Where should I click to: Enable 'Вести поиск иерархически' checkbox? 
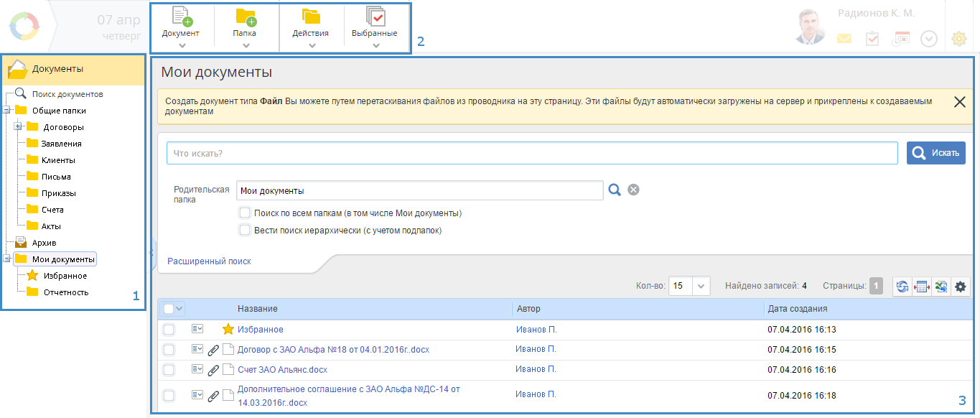coord(245,231)
